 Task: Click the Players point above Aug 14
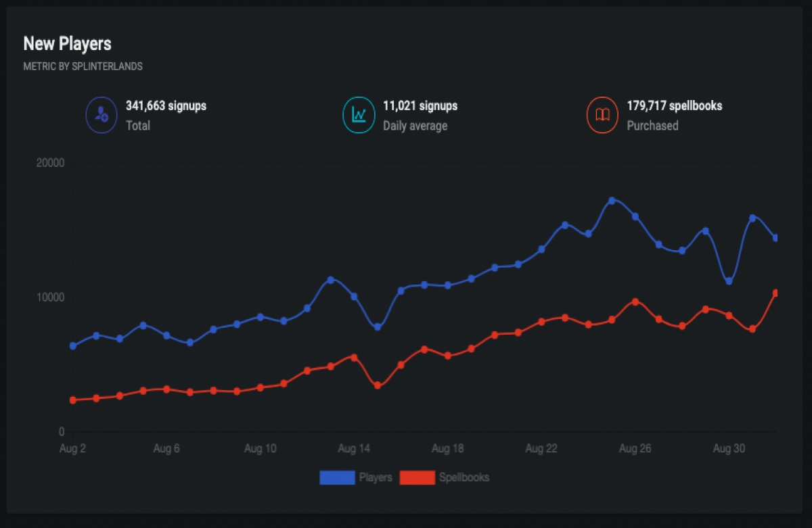pyautogui.click(x=354, y=297)
